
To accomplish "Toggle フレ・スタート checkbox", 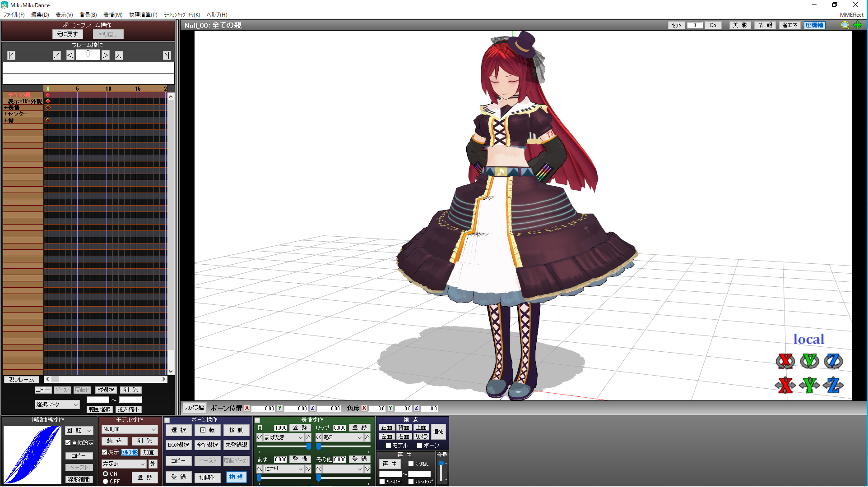I will click(382, 482).
